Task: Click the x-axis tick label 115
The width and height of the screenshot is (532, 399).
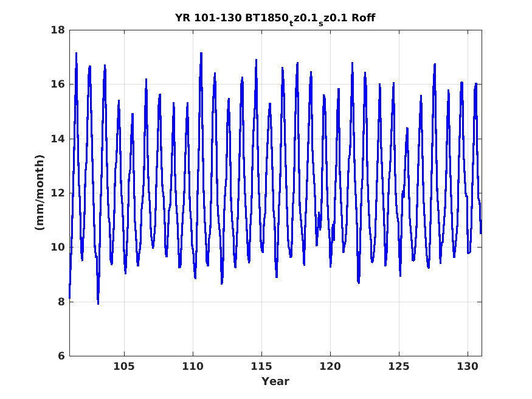Action: pyautogui.click(x=261, y=366)
